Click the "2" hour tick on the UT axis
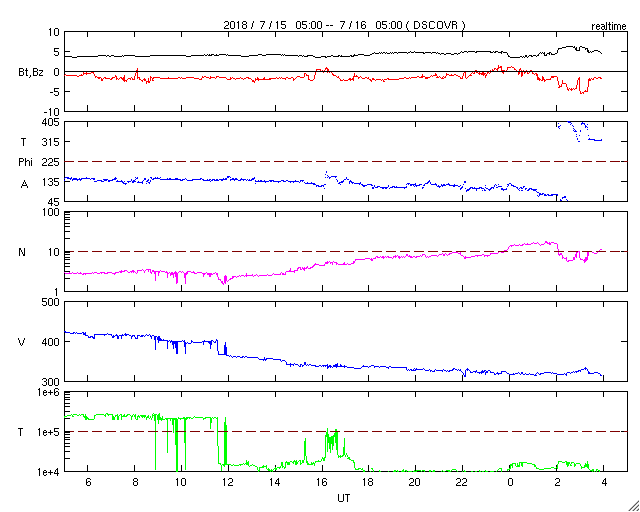 pos(557,483)
